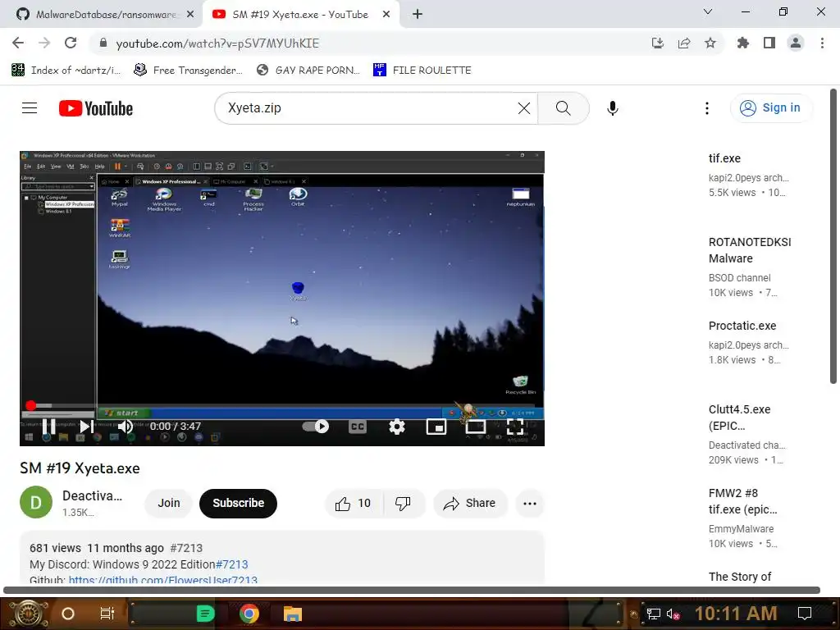The height and width of the screenshot is (630, 840).
Task: Open Cortana search circle in taskbar
Action: 68,614
